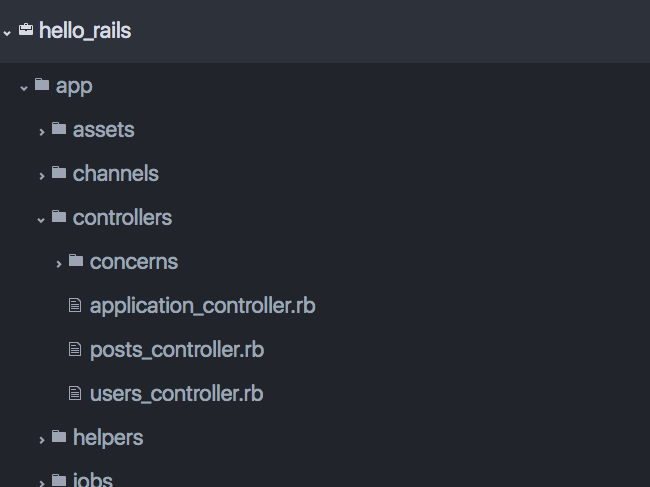The width and height of the screenshot is (650, 487).
Task: Expand the assets folder chevron
Action: (x=41, y=131)
